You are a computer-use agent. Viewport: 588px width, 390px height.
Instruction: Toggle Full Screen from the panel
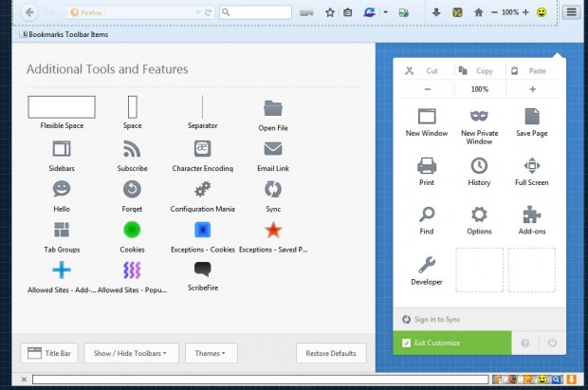click(x=532, y=172)
